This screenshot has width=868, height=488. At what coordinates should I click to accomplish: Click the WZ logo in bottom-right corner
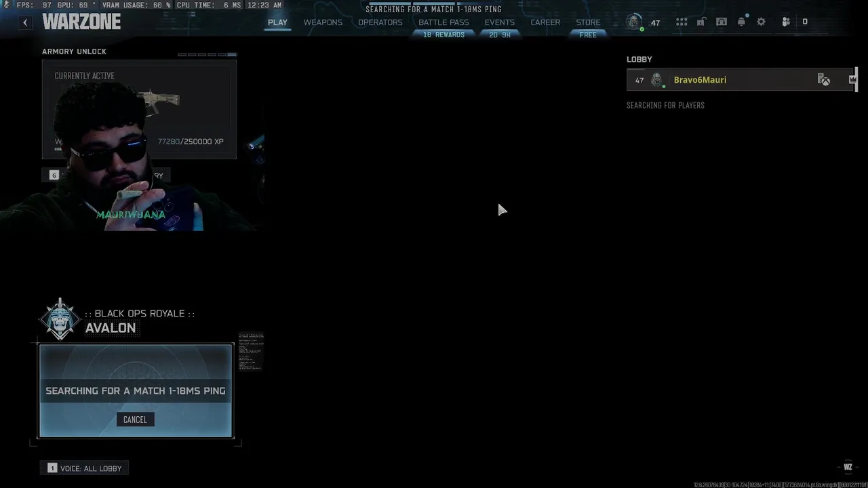point(848,467)
